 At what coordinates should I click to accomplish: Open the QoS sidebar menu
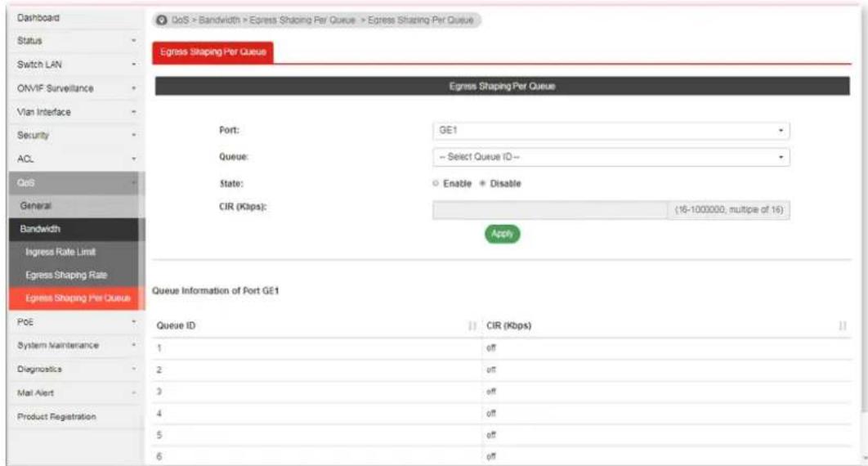pyautogui.click(x=76, y=182)
